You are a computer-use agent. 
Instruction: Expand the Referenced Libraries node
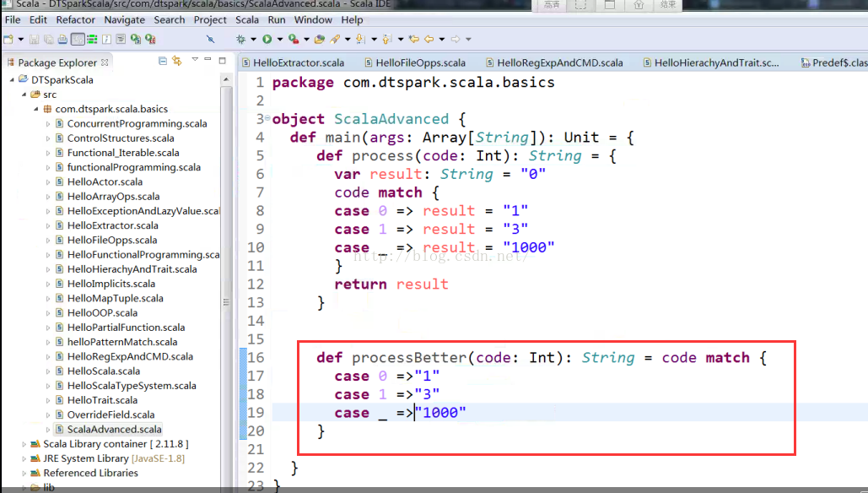point(24,473)
